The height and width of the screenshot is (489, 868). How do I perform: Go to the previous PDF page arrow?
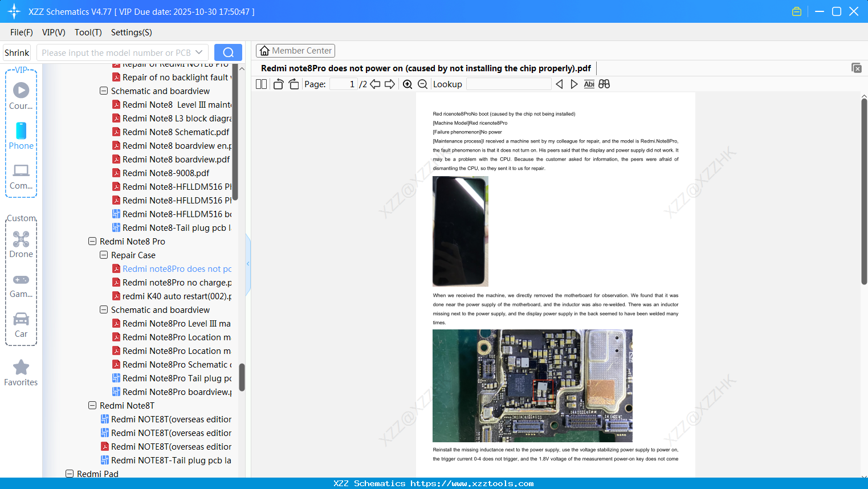point(375,84)
